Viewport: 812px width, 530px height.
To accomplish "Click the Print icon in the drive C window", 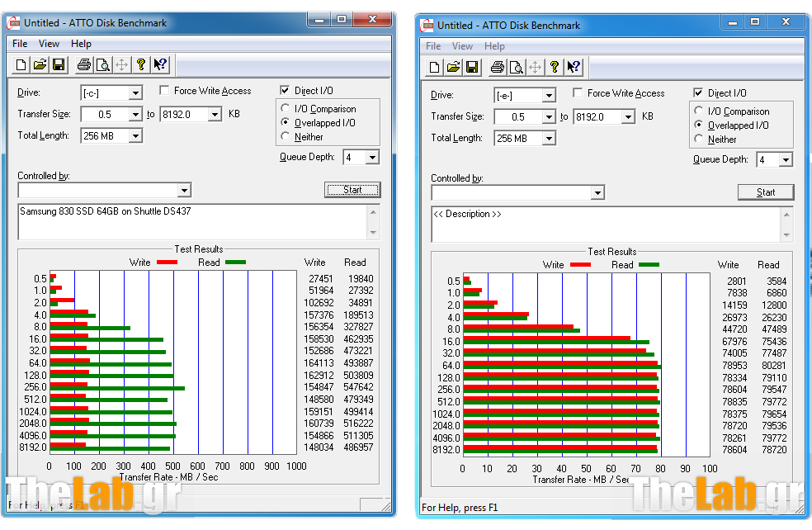I will [x=83, y=64].
